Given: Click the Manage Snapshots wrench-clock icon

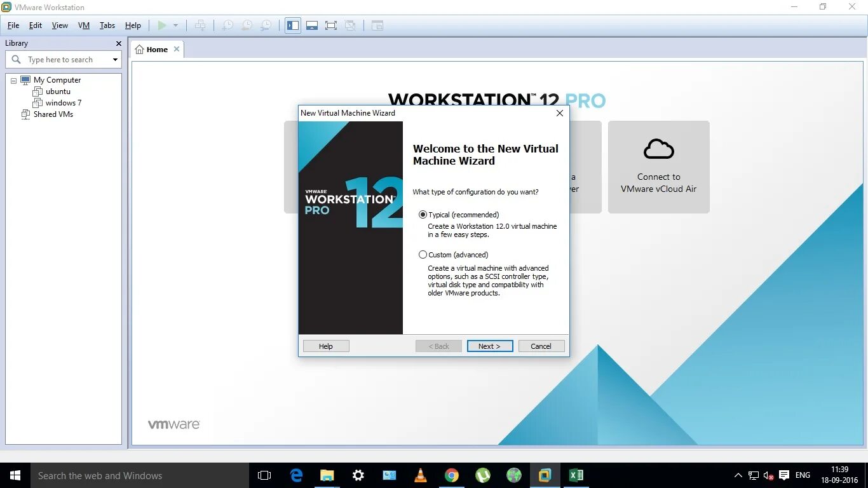Looking at the screenshot, I should (x=266, y=25).
